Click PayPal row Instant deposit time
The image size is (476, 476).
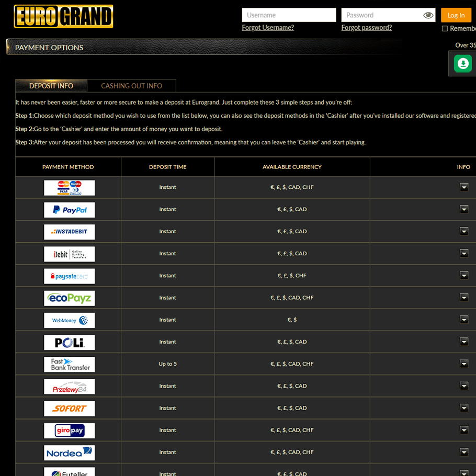tap(167, 209)
